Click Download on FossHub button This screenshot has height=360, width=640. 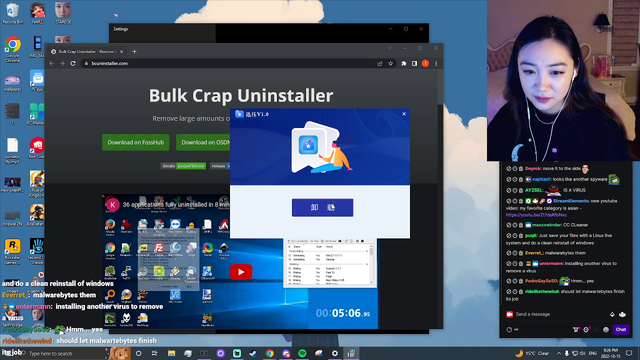(136, 142)
